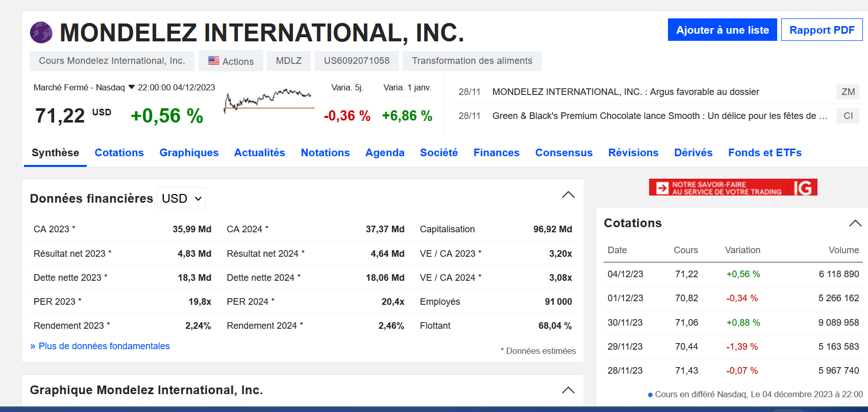Image resolution: width=868 pixels, height=412 pixels.
Task: Open the USD currency dropdown
Action: [182, 199]
